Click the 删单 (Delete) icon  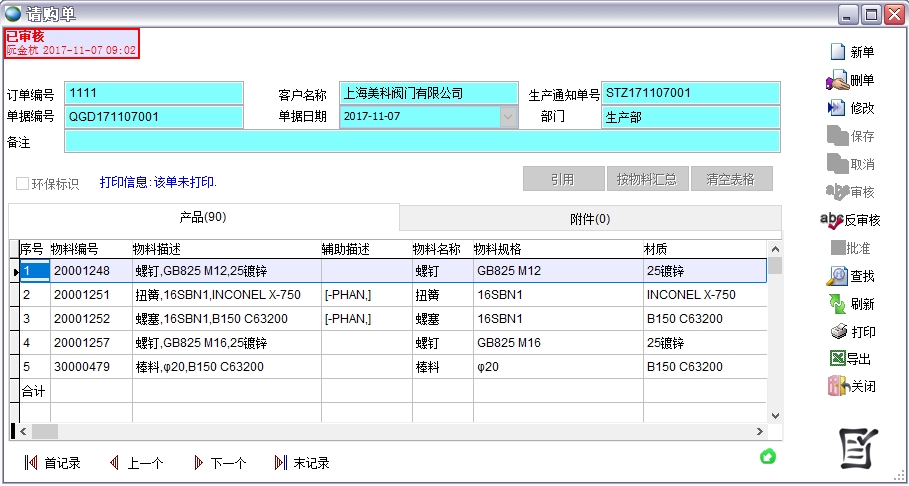pyautogui.click(x=837, y=80)
